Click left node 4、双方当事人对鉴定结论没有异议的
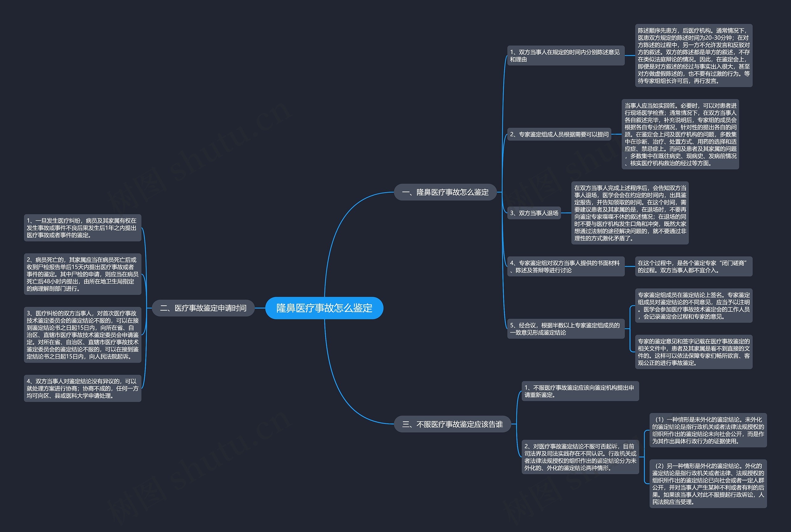 coord(82,388)
